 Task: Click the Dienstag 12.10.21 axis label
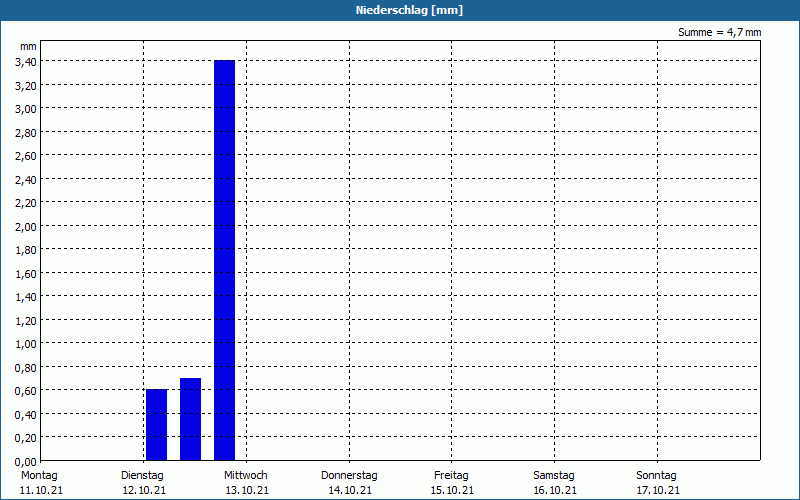coord(143,483)
